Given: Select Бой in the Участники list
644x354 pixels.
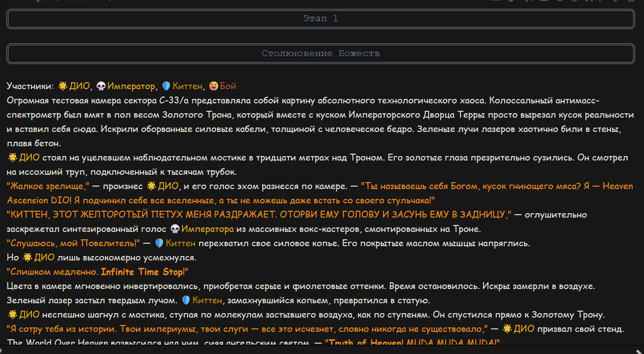Looking at the screenshot, I should coord(228,86).
